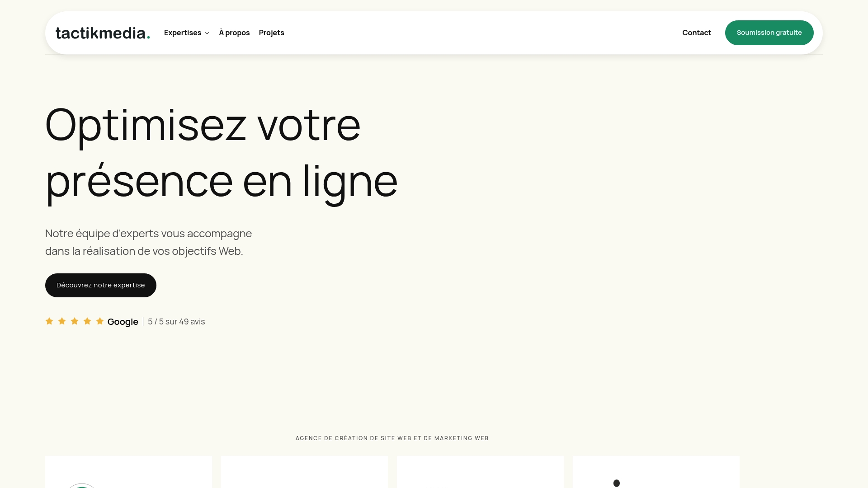Click the Contact link
Screen dimensions: 868x488
(696, 33)
